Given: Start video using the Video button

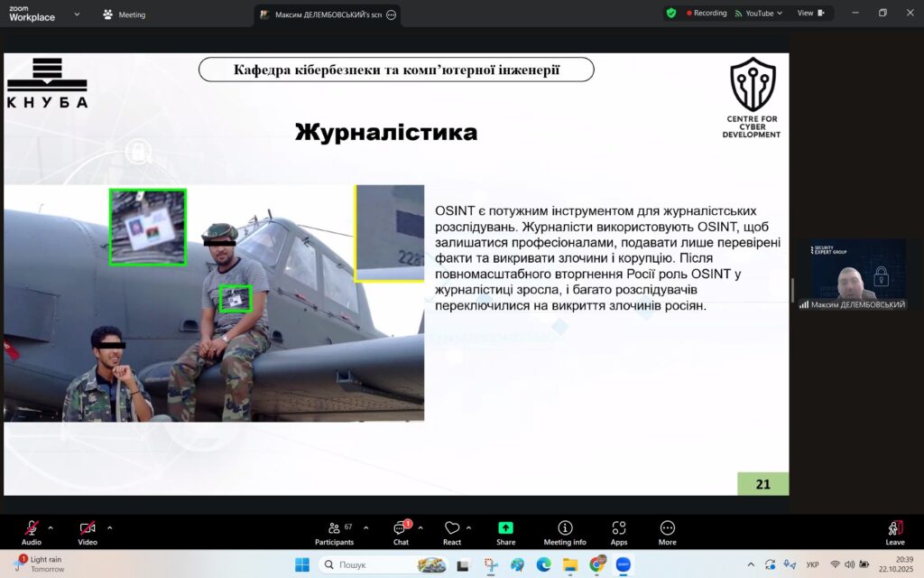Looking at the screenshot, I should (x=87, y=530).
